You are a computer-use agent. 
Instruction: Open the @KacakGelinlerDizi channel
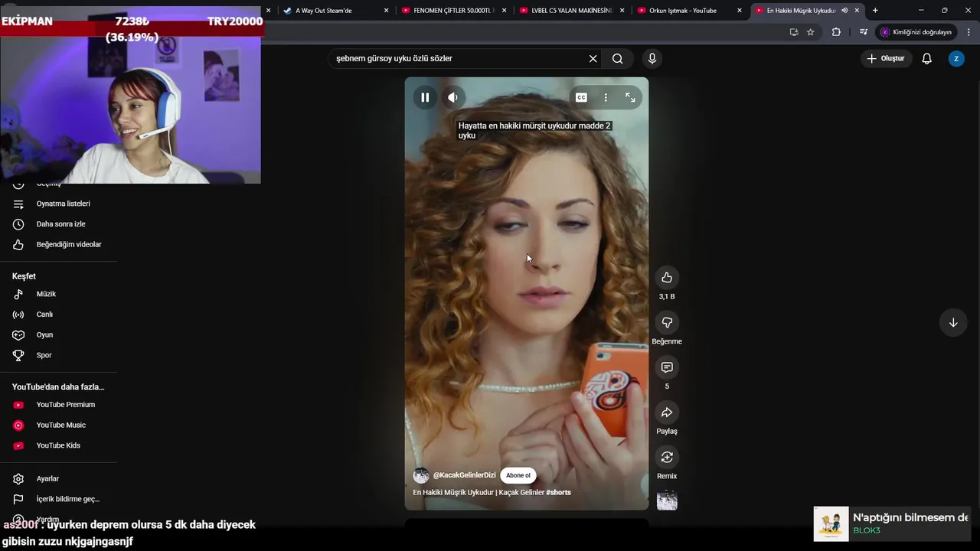[465, 475]
